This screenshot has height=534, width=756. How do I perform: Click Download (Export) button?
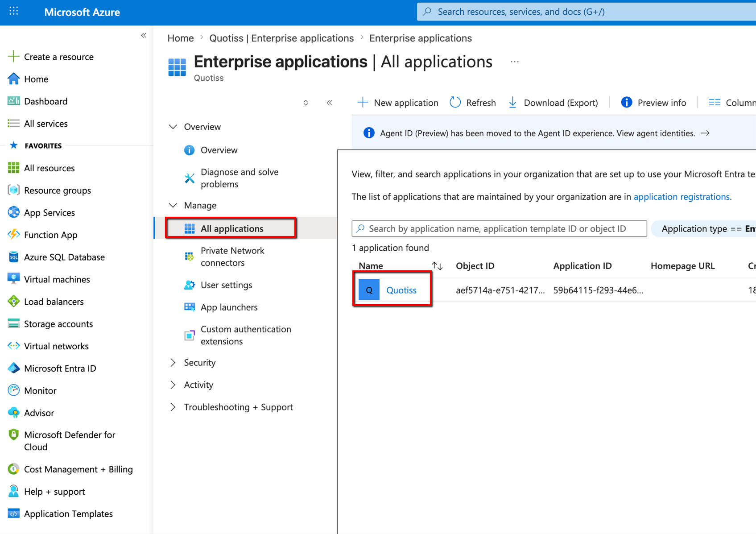coord(553,103)
